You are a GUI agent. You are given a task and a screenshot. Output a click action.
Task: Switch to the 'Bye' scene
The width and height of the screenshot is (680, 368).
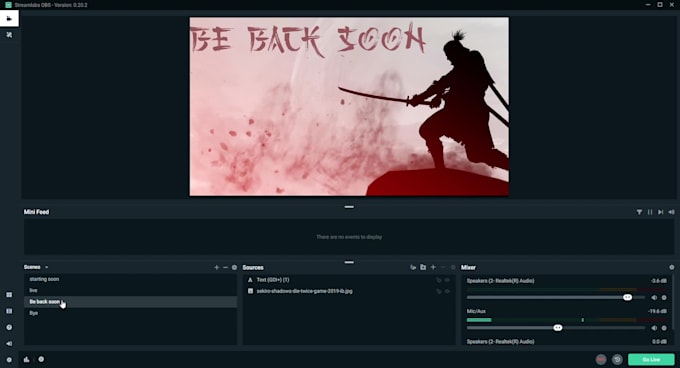[x=130, y=313]
